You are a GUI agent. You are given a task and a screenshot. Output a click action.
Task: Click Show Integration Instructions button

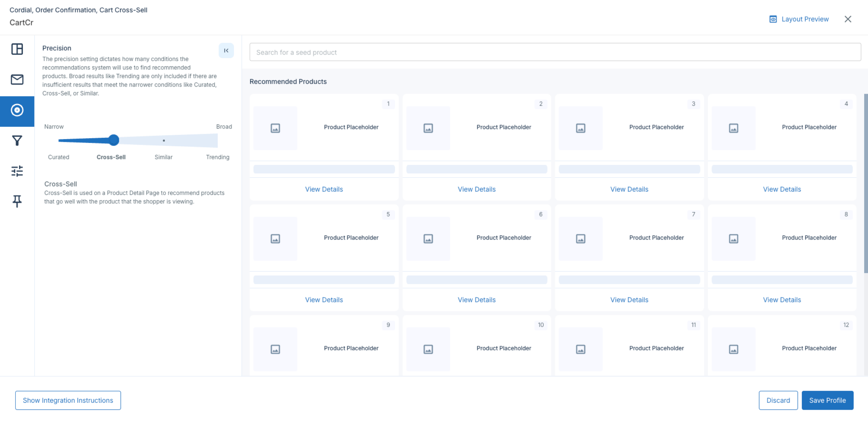point(68,401)
